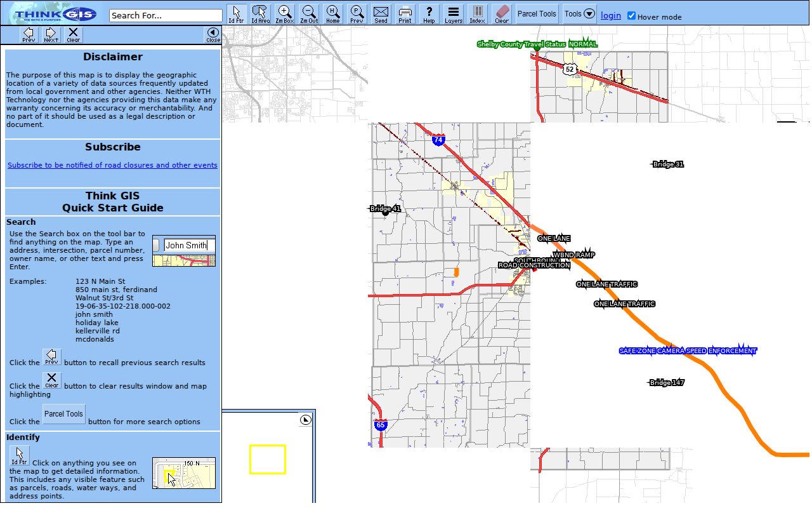Open the Index tool
Image resolution: width=812 pixels, height=508 pixels.
point(477,14)
